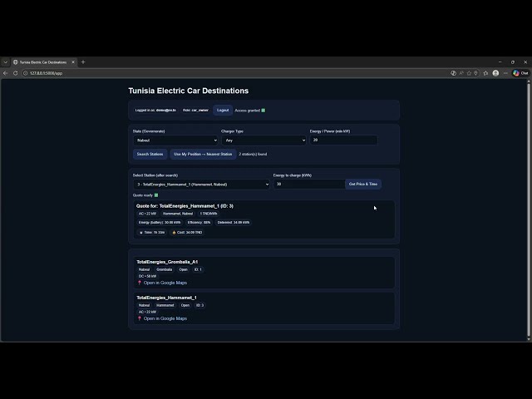
Task: Click the 'ID: 1' badge
Action: pos(198,269)
